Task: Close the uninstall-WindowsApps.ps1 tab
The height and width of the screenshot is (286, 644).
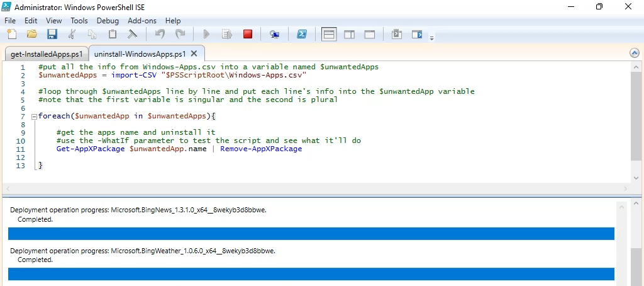Action: pyautogui.click(x=194, y=54)
